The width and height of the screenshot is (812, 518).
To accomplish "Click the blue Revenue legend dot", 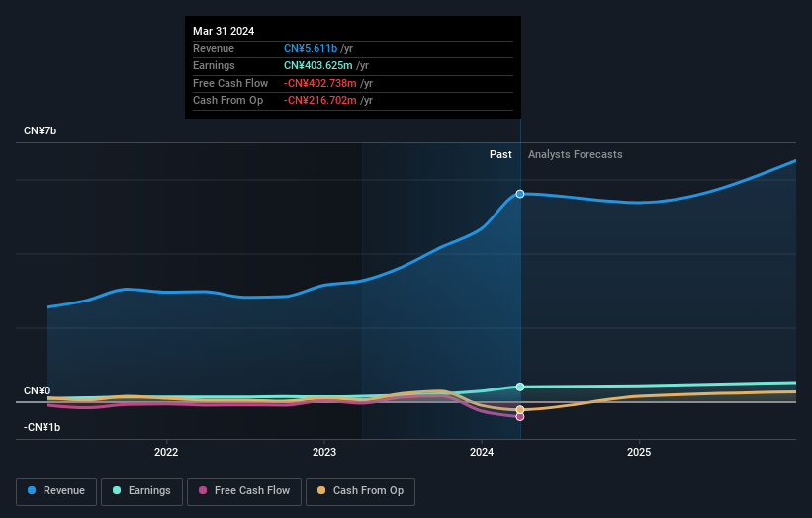I will tap(32, 490).
